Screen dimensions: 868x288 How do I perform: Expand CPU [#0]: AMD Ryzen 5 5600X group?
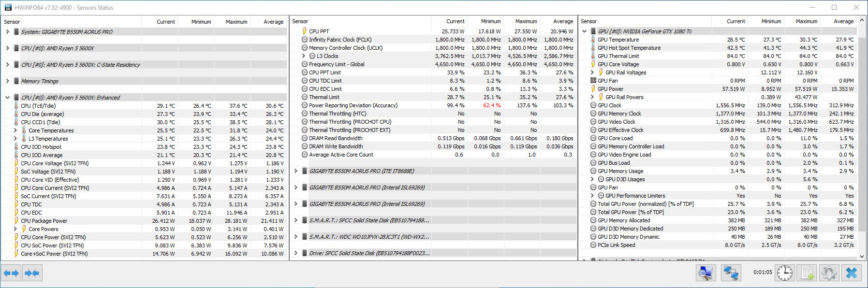(x=7, y=48)
